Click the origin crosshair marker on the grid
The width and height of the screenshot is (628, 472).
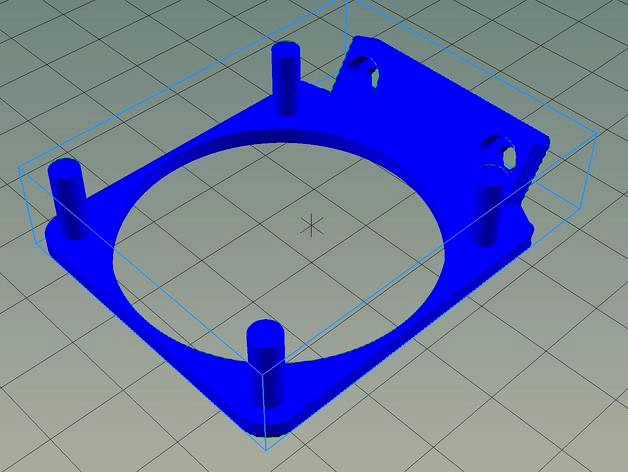tap(311, 225)
